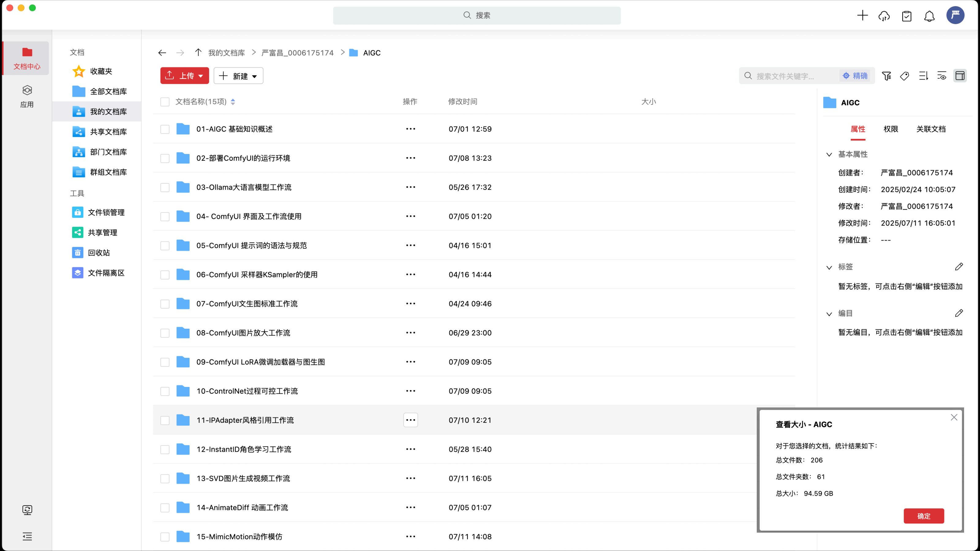Open folder 10-ControlNet过程可控工作流

pyautogui.click(x=247, y=391)
